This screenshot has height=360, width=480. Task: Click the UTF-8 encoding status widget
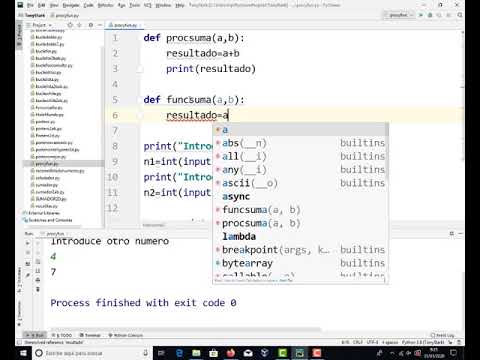coord(372,342)
